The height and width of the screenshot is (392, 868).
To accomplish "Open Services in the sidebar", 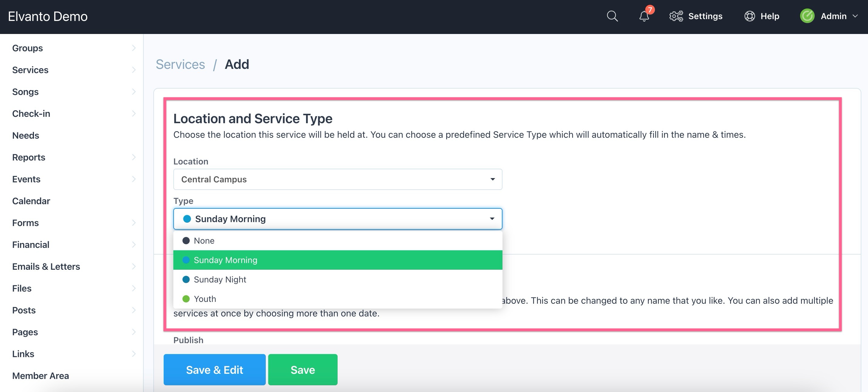I will [x=30, y=70].
